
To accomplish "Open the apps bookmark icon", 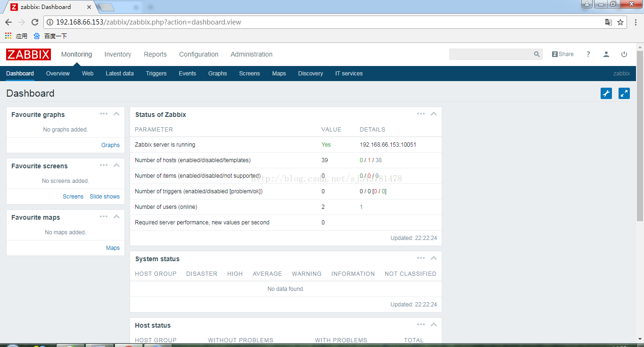I will tap(8, 36).
